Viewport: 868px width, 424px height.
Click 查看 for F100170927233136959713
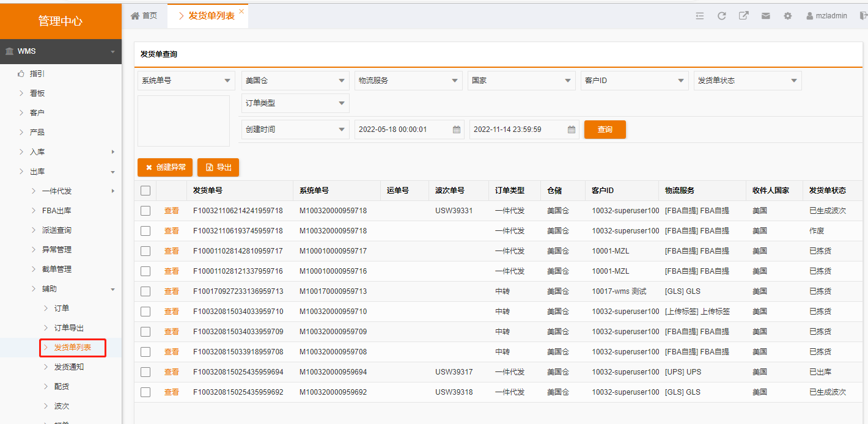coord(172,291)
